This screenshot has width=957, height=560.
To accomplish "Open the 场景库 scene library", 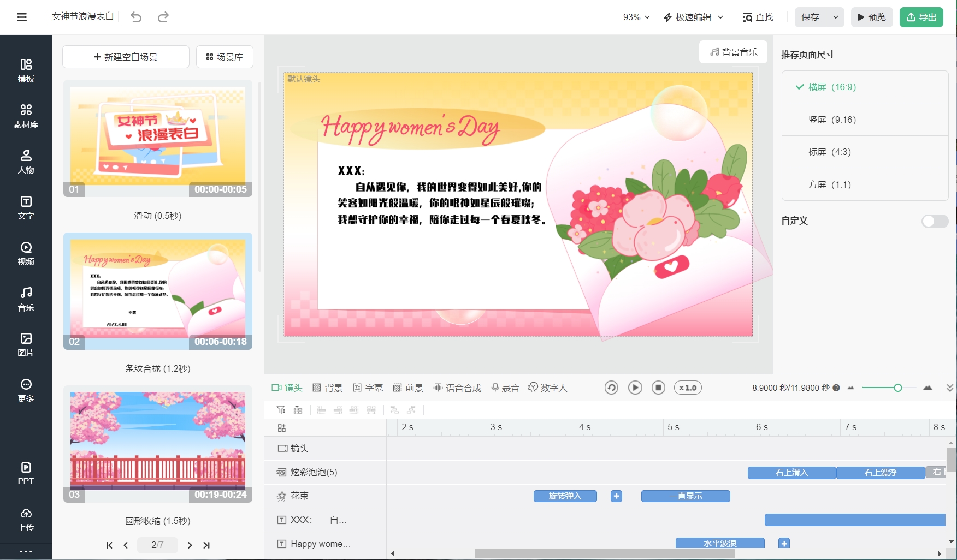I will click(225, 57).
